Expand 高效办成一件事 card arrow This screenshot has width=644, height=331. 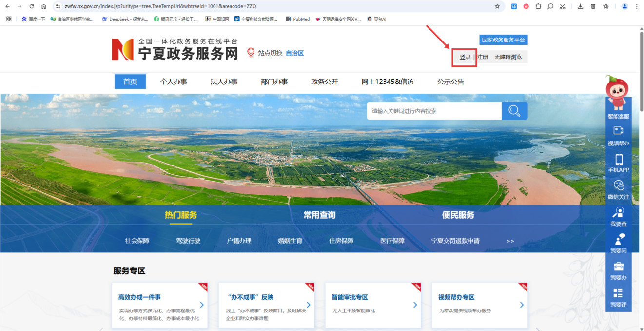[202, 305]
